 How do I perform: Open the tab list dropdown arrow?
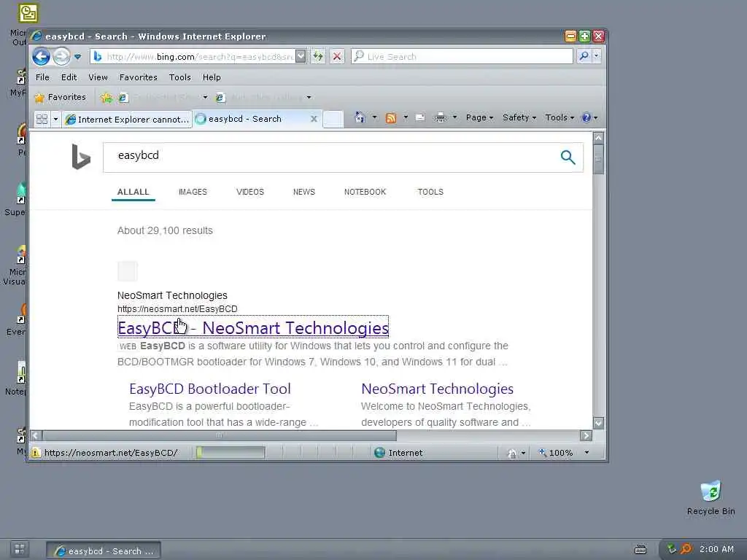pyautogui.click(x=55, y=119)
